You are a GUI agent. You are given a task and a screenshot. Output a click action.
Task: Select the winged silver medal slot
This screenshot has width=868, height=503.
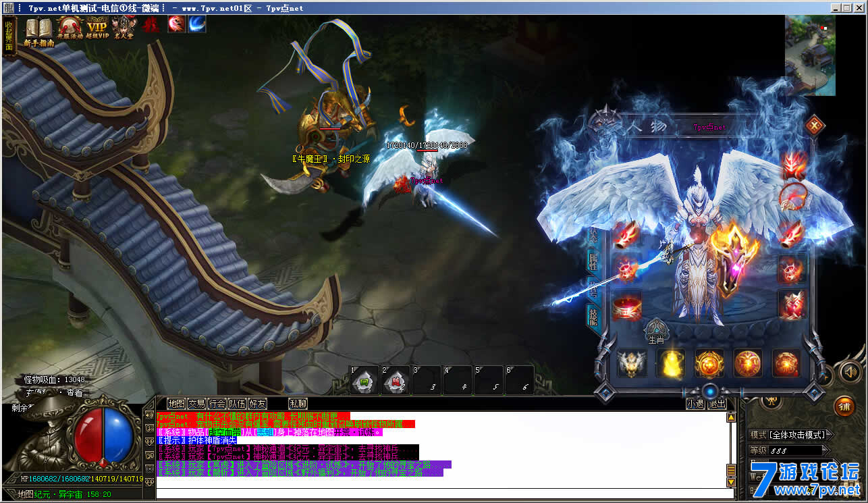pyautogui.click(x=632, y=363)
